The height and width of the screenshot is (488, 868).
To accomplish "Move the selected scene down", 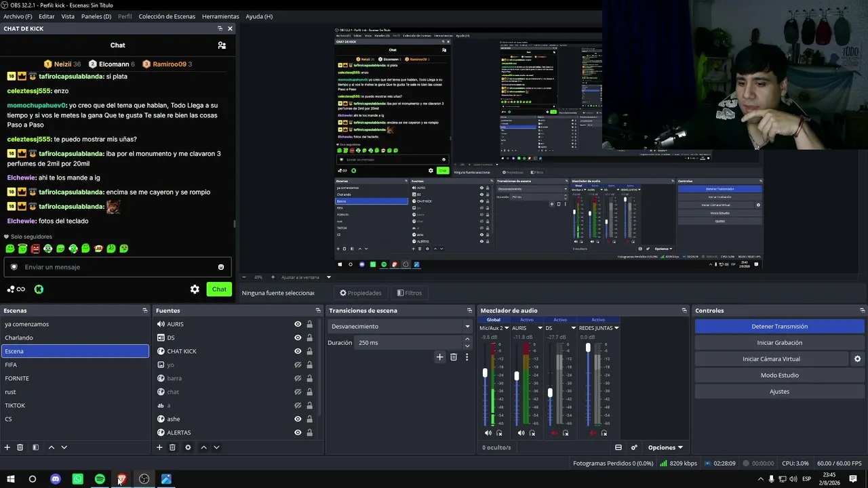I will 64,447.
